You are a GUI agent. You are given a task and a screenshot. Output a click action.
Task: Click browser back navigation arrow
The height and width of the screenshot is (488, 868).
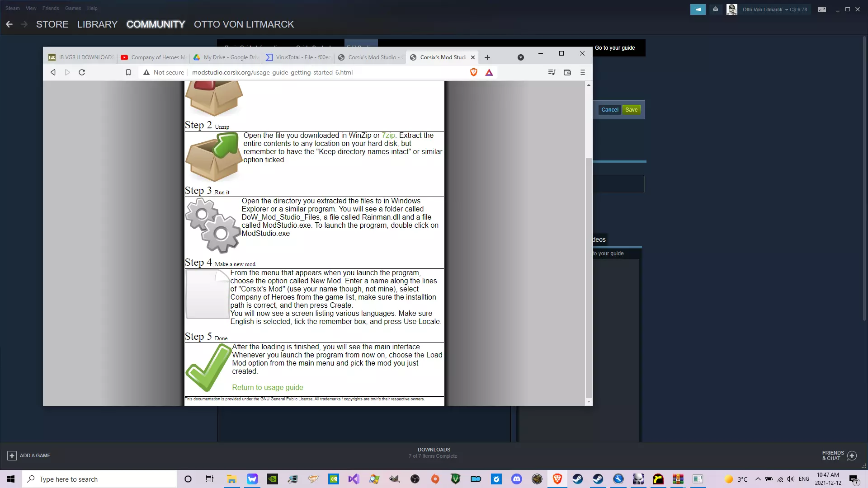click(53, 72)
